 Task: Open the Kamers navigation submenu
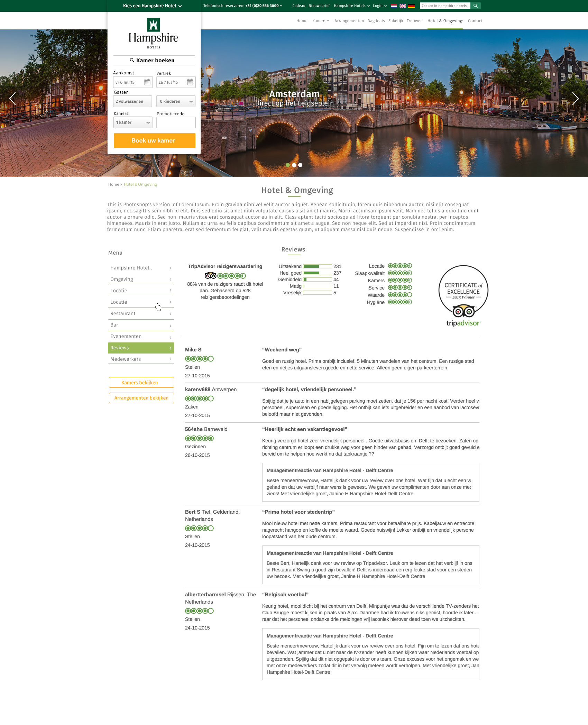(321, 21)
